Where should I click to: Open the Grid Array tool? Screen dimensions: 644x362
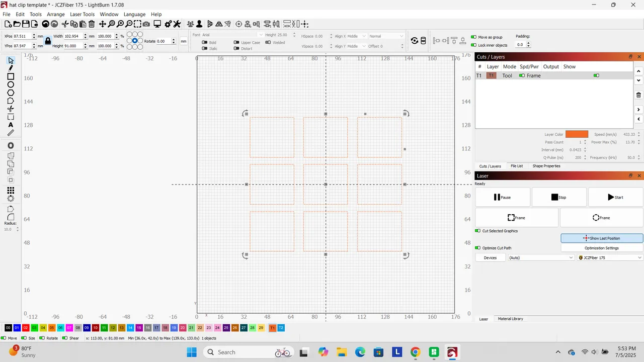11,191
